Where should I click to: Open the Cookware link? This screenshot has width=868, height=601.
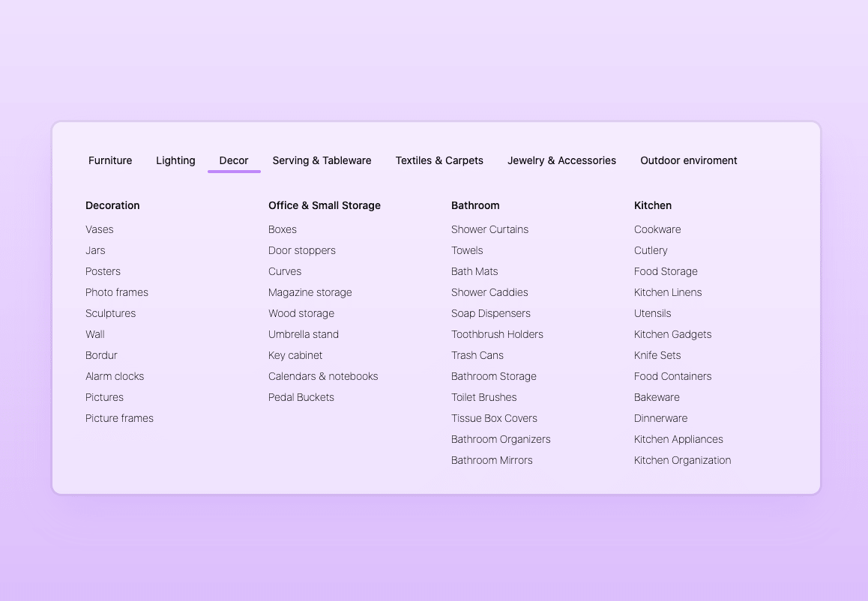tap(657, 229)
